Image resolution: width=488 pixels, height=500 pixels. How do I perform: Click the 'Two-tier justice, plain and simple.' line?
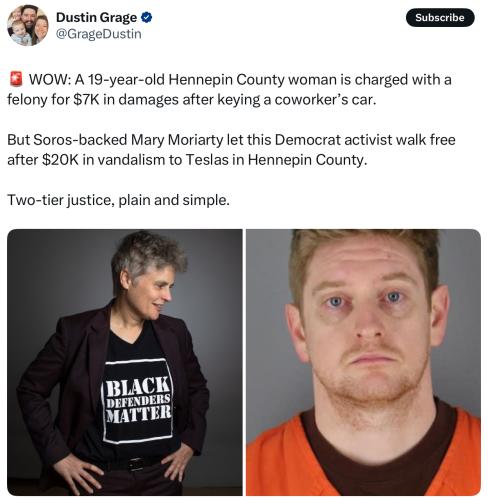point(119,200)
